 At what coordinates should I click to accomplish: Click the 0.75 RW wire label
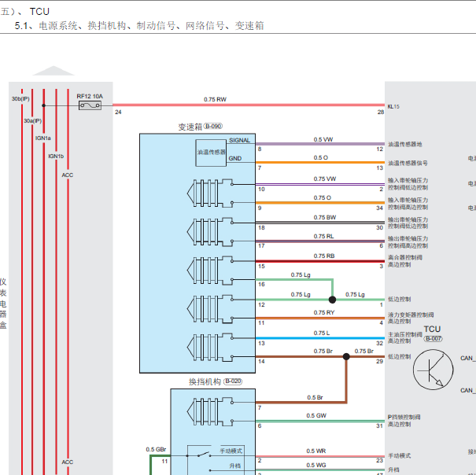(215, 99)
